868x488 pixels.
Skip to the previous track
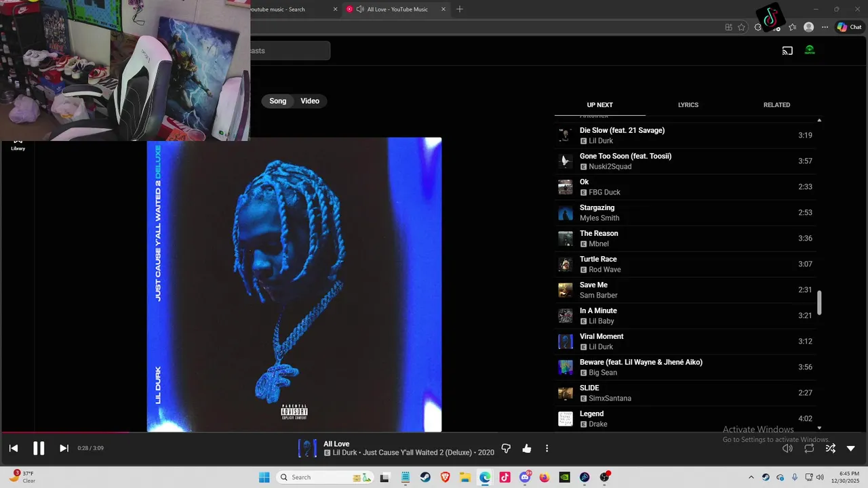click(13, 448)
